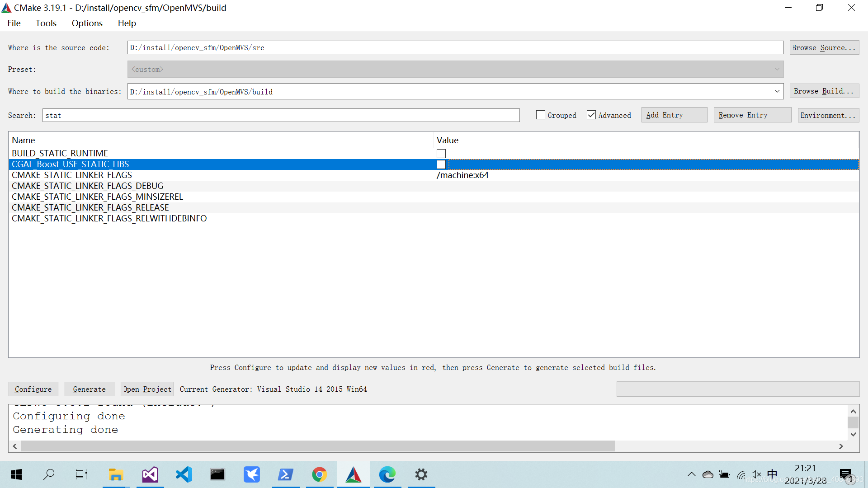Open the Tools menu
This screenshot has width=868, height=488.
click(x=46, y=23)
